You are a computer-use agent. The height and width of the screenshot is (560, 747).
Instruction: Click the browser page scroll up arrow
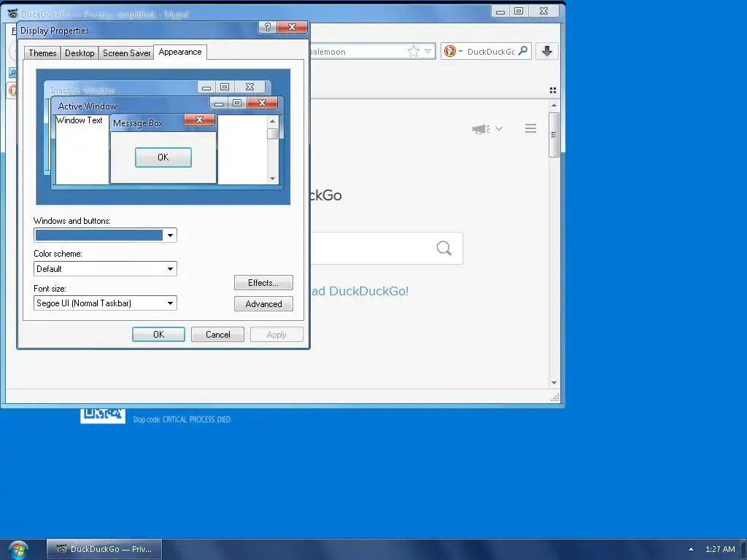pyautogui.click(x=554, y=105)
